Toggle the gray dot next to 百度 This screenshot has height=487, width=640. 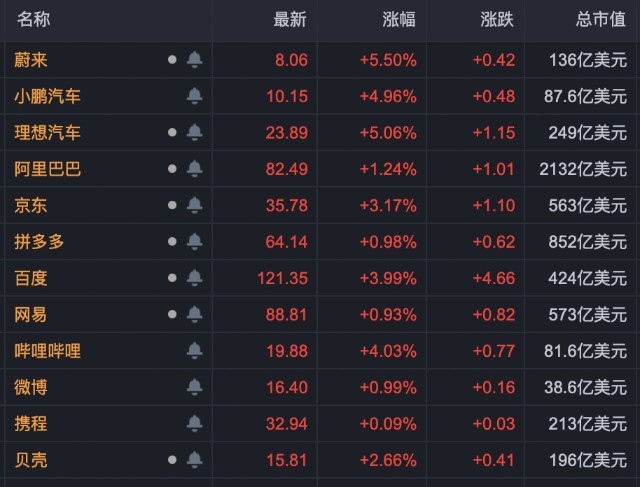tap(172, 278)
